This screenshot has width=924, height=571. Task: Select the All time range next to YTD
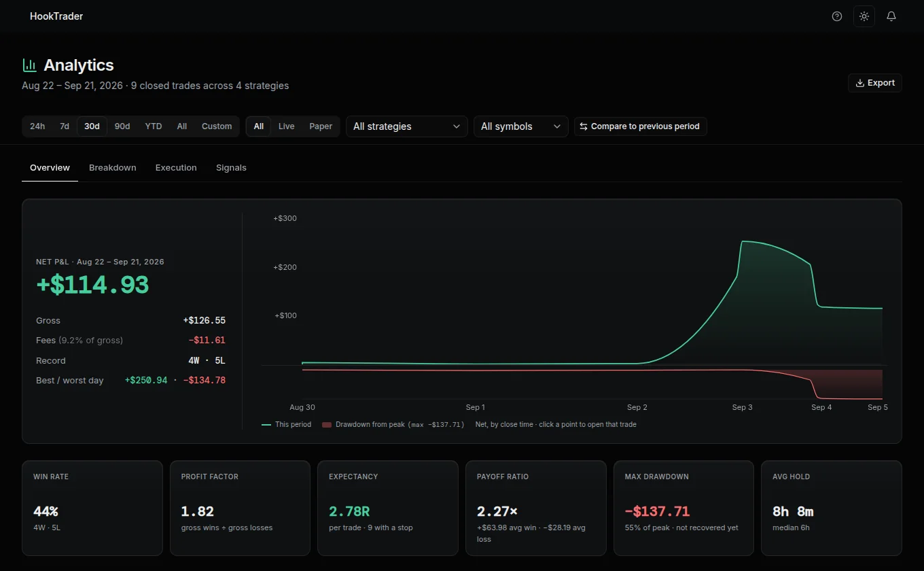click(181, 126)
